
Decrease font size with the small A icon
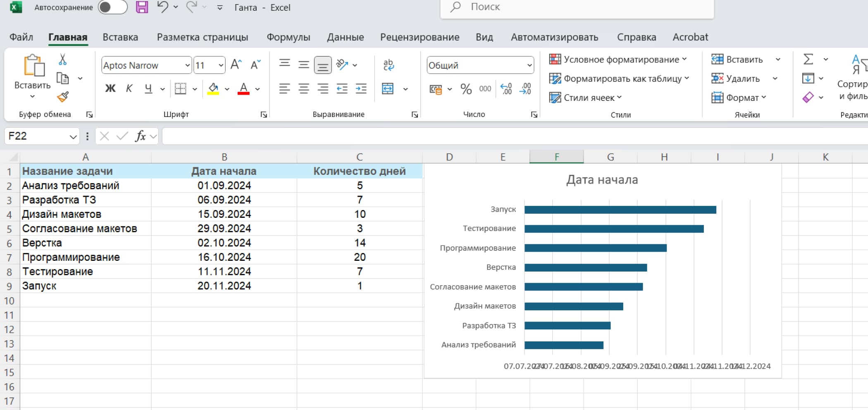(x=255, y=64)
